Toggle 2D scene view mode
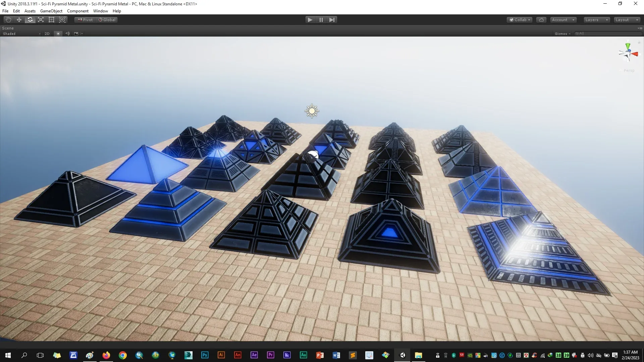 click(47, 34)
